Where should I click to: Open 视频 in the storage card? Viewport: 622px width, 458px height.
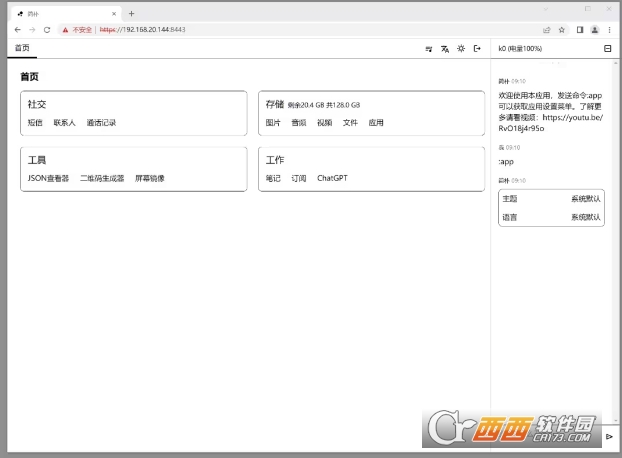click(324, 123)
